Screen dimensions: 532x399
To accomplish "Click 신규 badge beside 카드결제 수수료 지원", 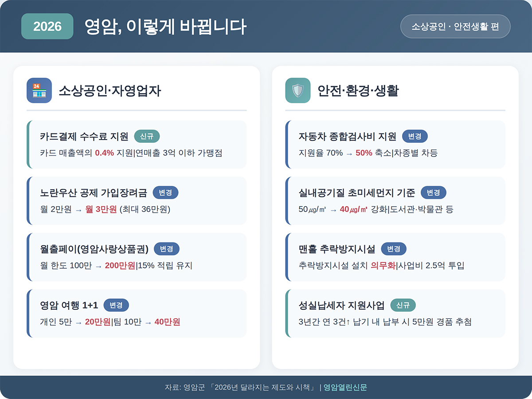I will (147, 136).
